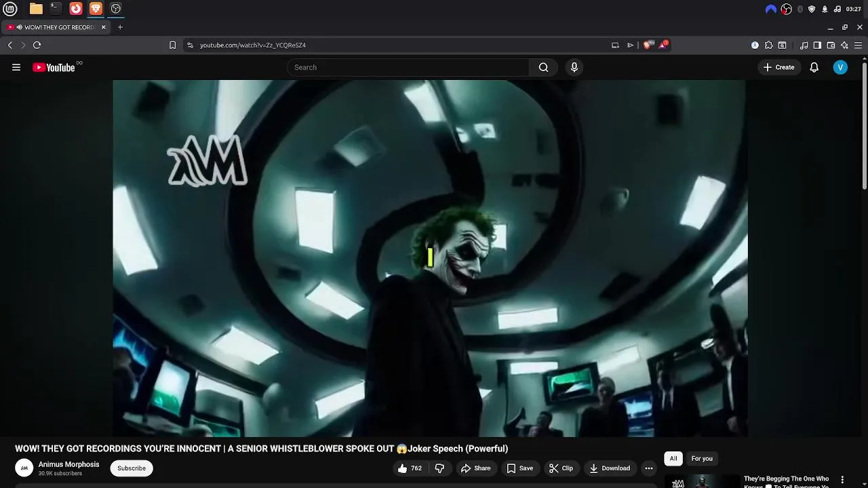Open the NordVPN tray icon

[771, 9]
